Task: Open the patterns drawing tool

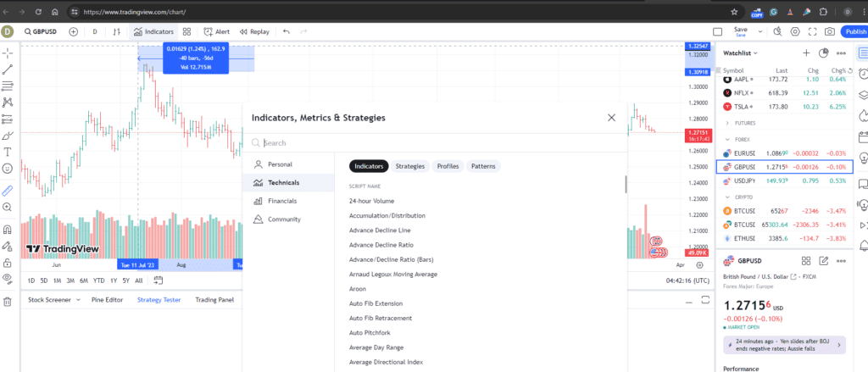Action: tap(8, 103)
